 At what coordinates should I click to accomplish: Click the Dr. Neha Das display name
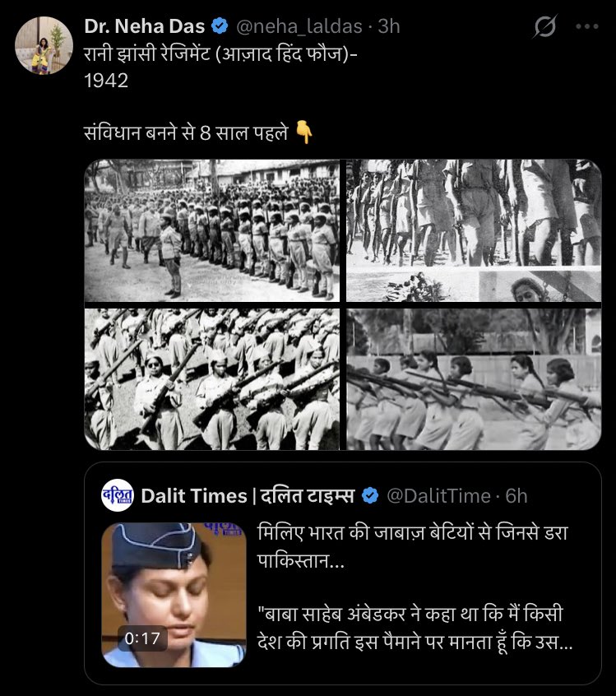[144, 26]
